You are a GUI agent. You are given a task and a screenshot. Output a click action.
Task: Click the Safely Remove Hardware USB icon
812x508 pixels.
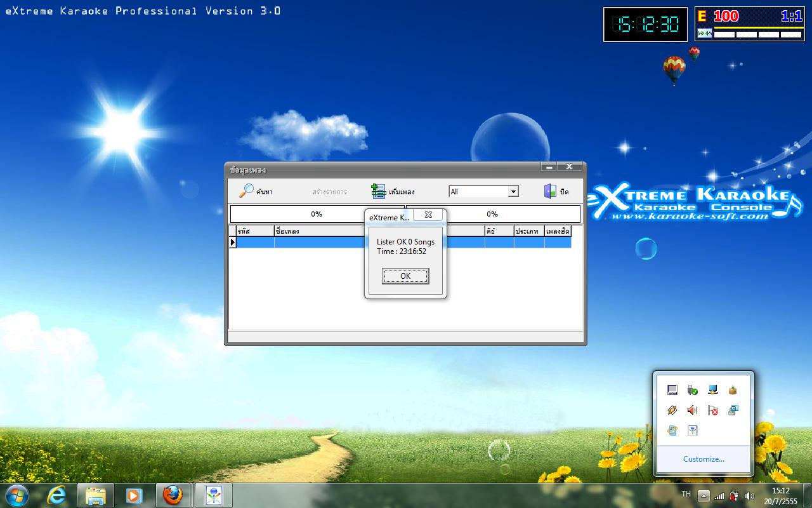point(693,390)
